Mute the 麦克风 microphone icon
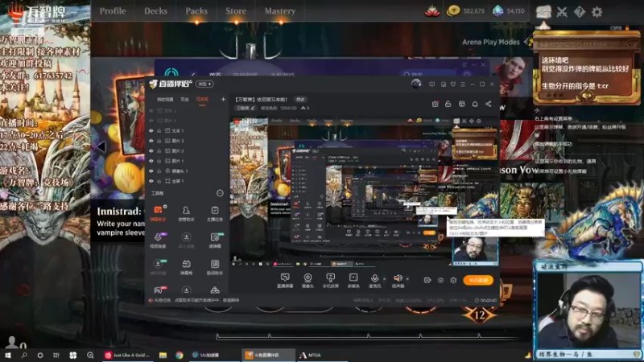 374,279
